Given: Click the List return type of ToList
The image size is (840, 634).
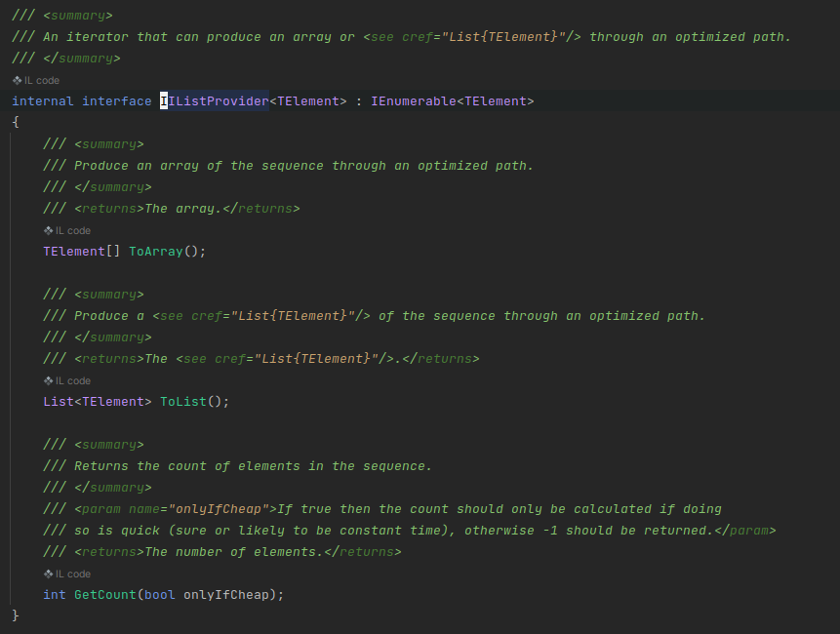Looking at the screenshot, I should (59, 402).
